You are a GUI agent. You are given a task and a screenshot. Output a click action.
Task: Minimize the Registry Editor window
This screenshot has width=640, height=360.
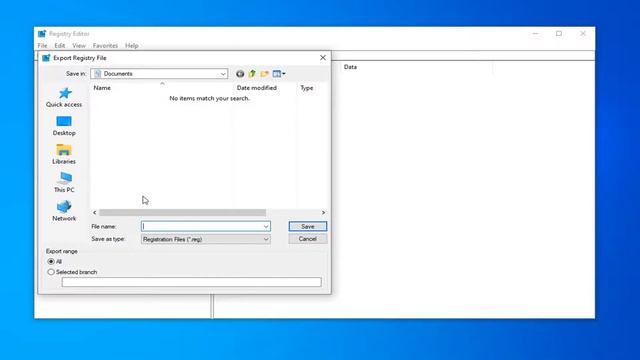[536, 33]
